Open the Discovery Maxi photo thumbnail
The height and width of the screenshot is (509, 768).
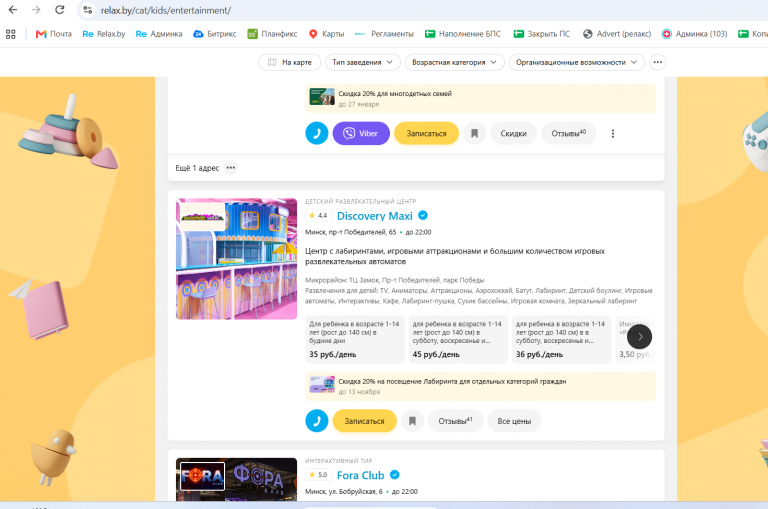pyautogui.click(x=237, y=259)
